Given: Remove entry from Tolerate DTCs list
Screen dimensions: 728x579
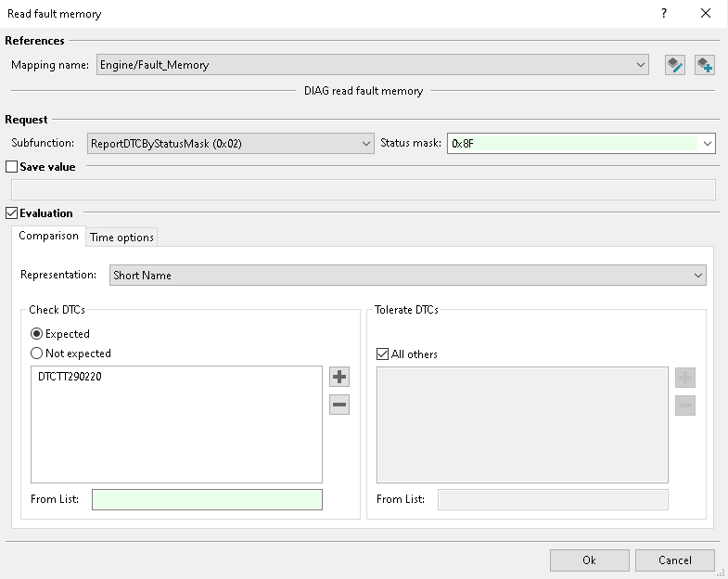Looking at the screenshot, I should [685, 405].
